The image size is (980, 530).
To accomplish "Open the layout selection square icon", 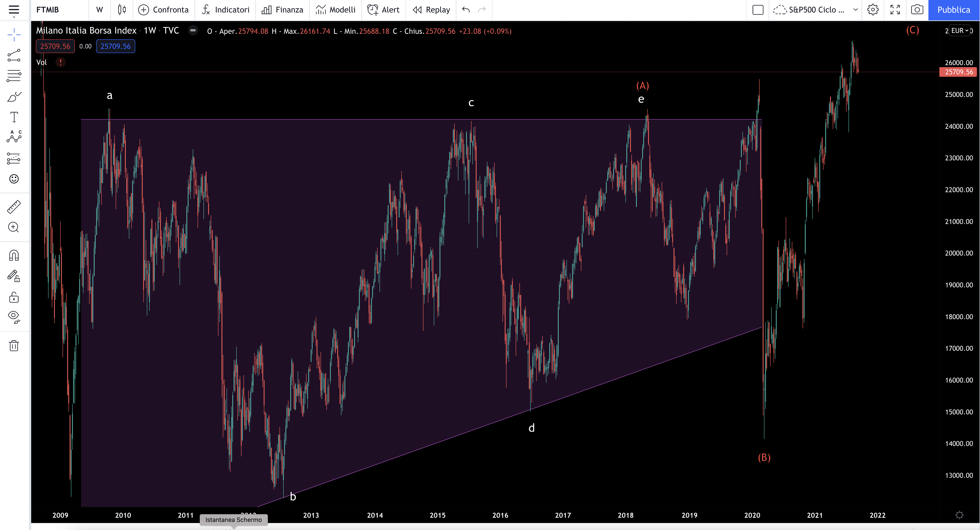I will tap(758, 10).
